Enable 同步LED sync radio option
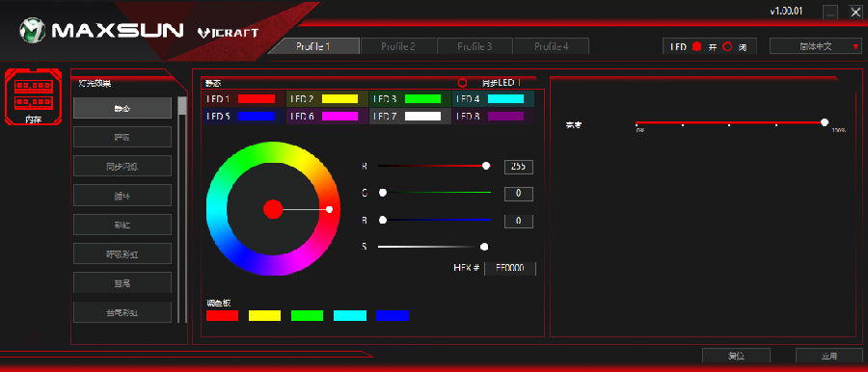The image size is (868, 372). pos(462,83)
